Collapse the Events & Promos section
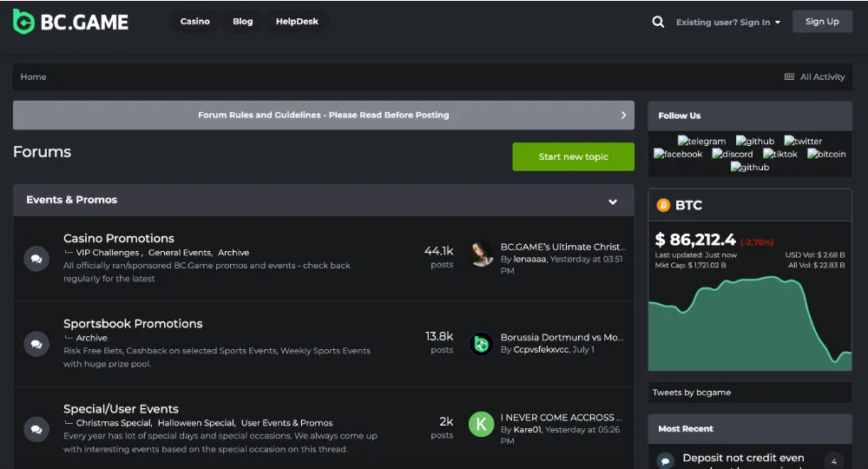The image size is (868, 469). (613, 201)
